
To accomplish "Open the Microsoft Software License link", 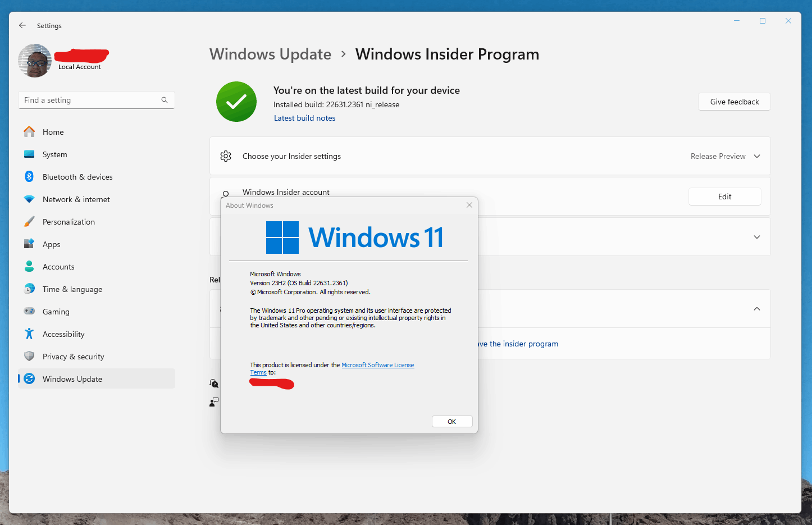I will pyautogui.click(x=378, y=365).
